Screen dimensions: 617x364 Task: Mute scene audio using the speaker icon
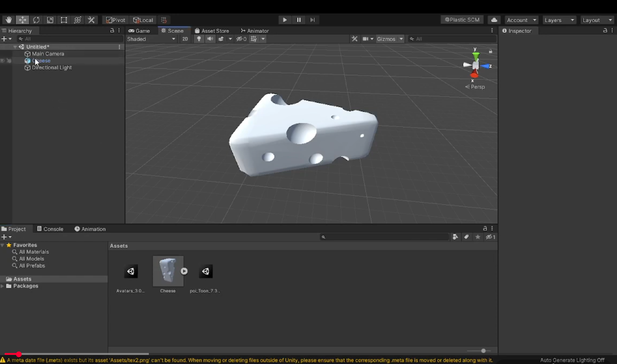pos(210,39)
